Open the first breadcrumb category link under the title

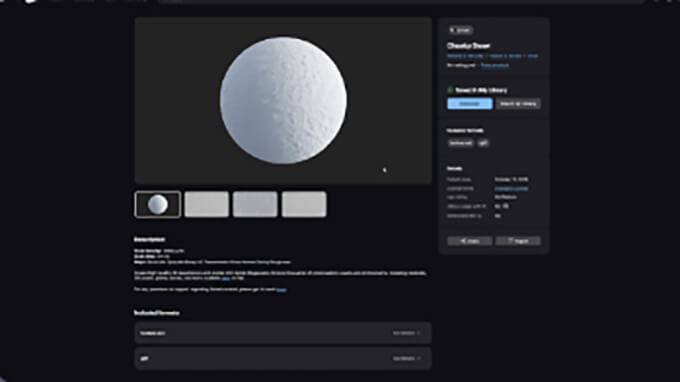coord(465,56)
